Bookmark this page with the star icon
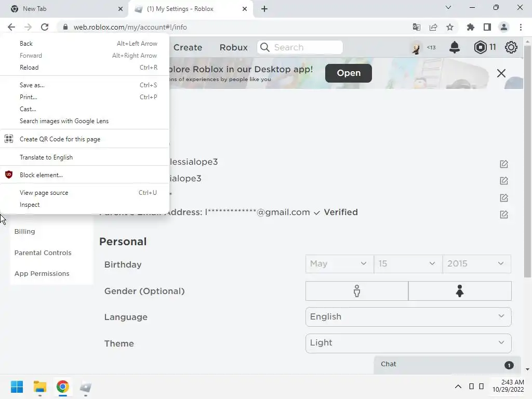Screen dimensions: 532x399 450,27
